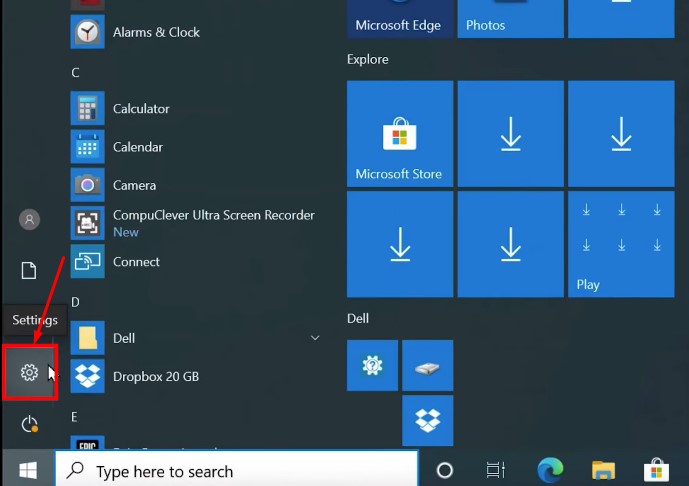This screenshot has width=689, height=486.
Task: Open the Dell drive utility tile
Action: click(x=428, y=365)
